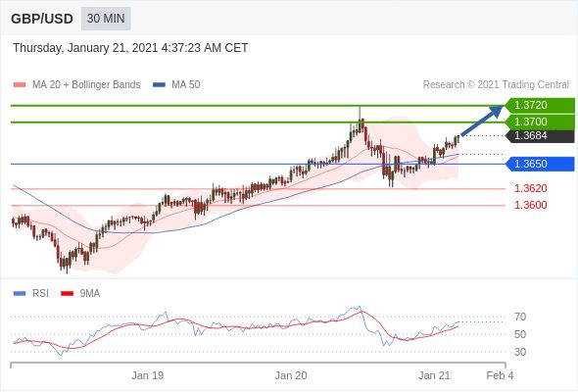Click the Jan 20 date axis marker
The image size is (578, 392).
(x=291, y=375)
